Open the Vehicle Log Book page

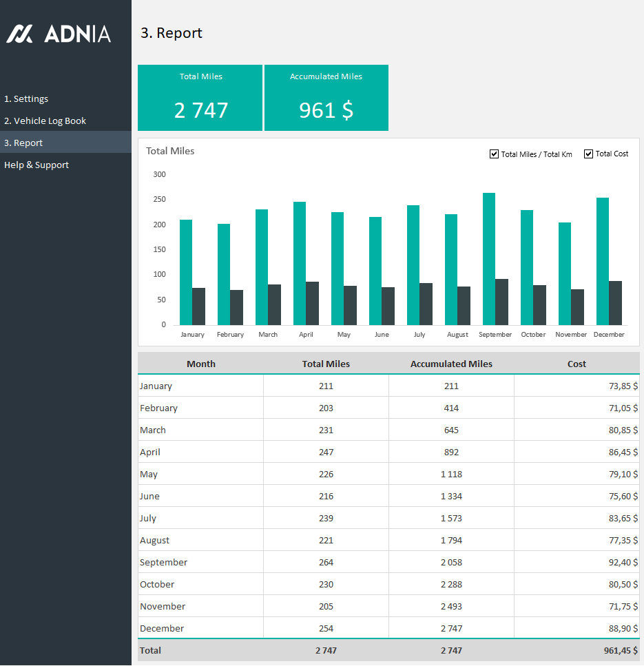(x=45, y=121)
